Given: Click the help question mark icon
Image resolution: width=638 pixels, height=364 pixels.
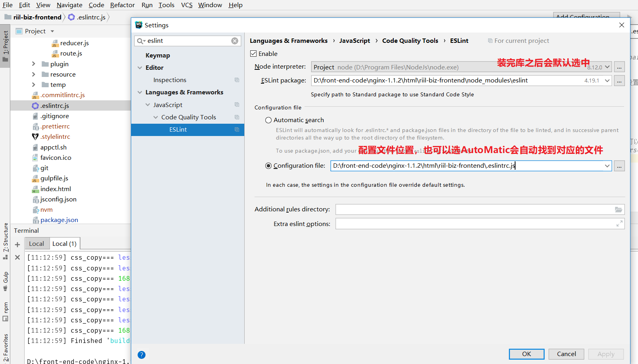Looking at the screenshot, I should (142, 355).
